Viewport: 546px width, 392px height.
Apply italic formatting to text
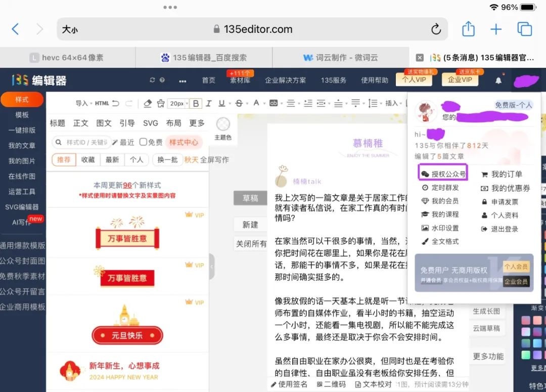click(x=208, y=104)
